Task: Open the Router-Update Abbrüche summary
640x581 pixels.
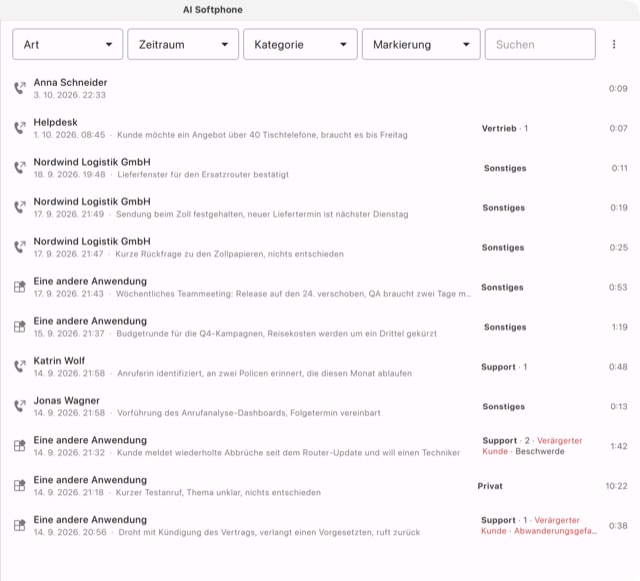Action: tap(320, 446)
